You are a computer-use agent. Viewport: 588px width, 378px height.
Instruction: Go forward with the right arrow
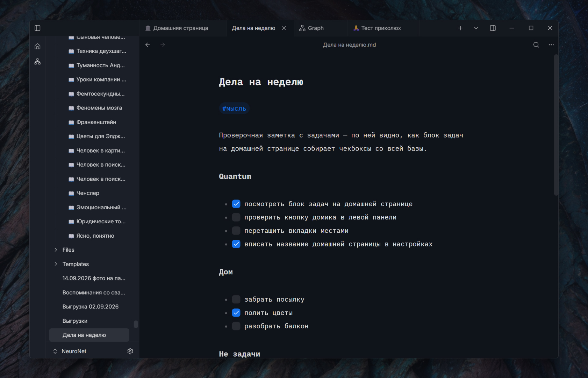point(163,45)
